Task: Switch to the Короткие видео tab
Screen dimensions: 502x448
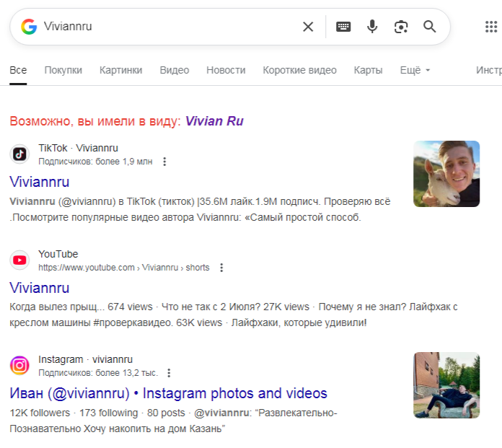Action: (299, 70)
